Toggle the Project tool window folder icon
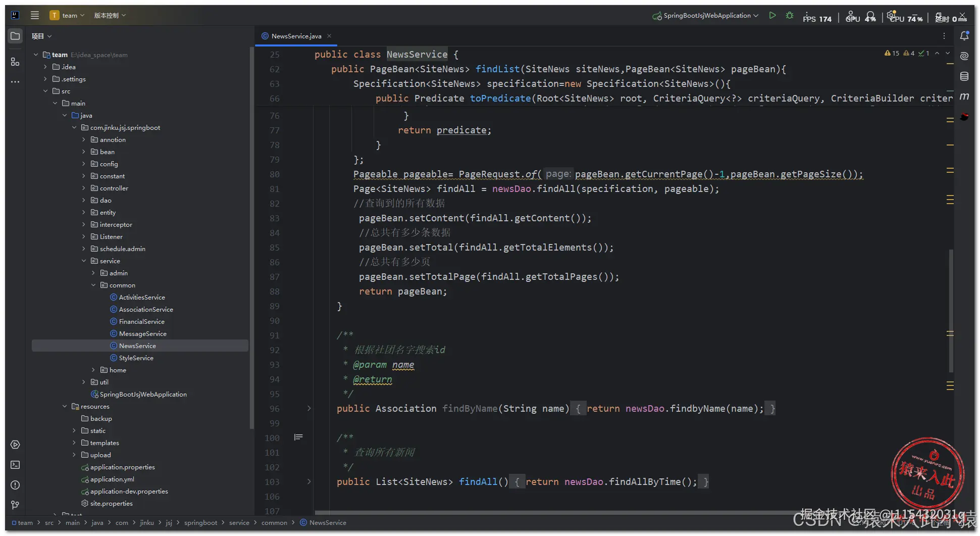 [15, 36]
